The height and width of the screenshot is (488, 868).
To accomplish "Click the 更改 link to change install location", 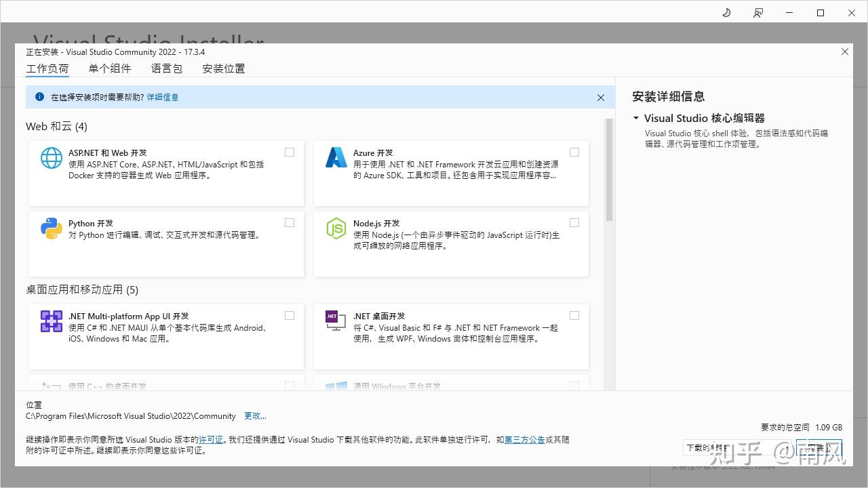I will point(255,415).
